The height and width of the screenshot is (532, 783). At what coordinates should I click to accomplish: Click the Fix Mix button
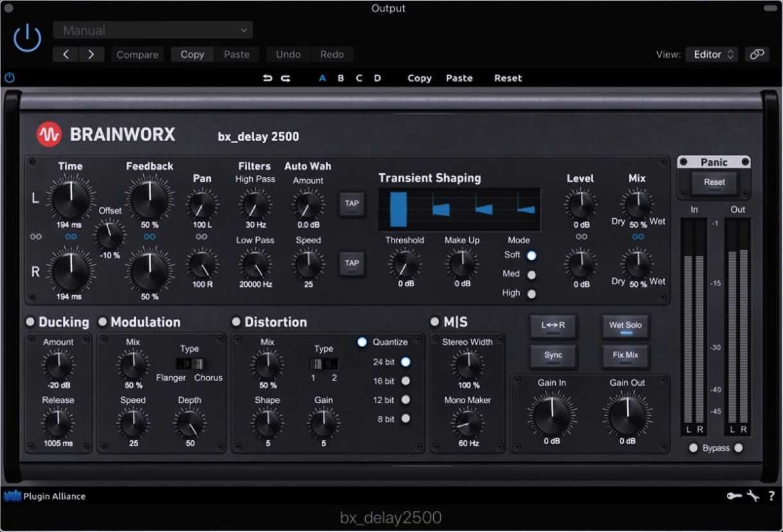tap(625, 356)
